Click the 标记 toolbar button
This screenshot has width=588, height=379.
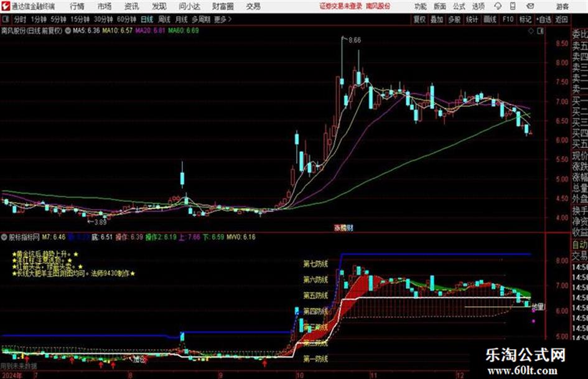pos(525,19)
